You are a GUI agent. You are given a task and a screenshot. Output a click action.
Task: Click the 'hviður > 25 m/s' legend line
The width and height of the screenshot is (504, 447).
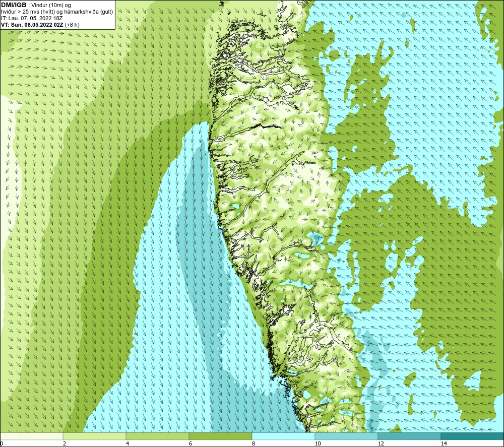[x=57, y=12]
